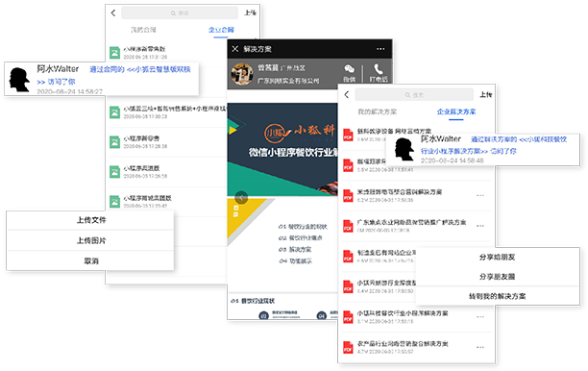Click avatar in the contract visit notification
Image resolution: width=588 pixels, height=371 pixels.
(19, 79)
